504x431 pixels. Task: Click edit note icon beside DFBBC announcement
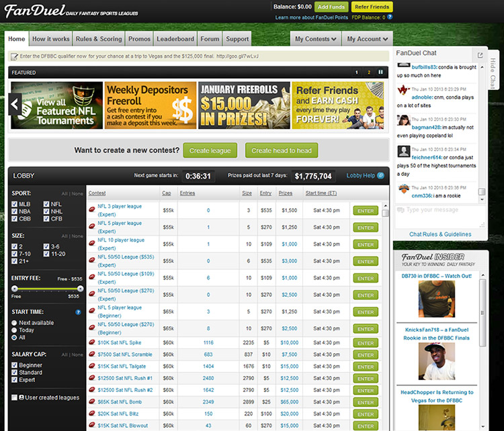[x=14, y=57]
